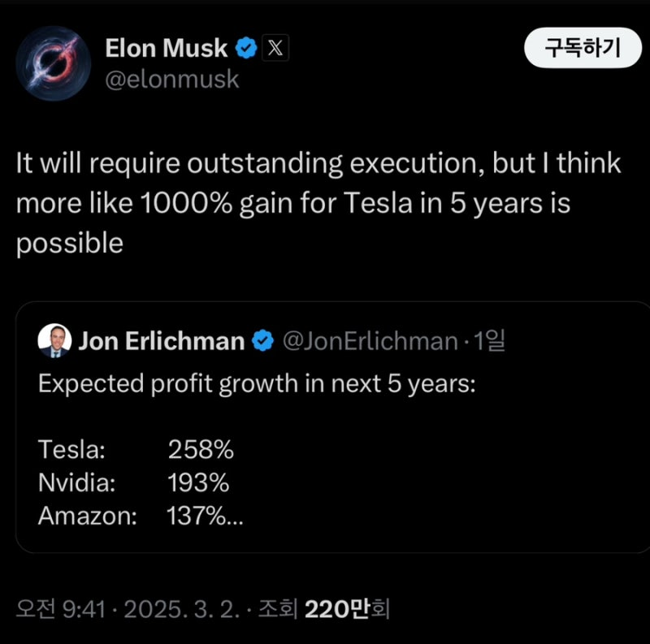Open the Elon Musk display name
The image size is (650, 644).
167,48
